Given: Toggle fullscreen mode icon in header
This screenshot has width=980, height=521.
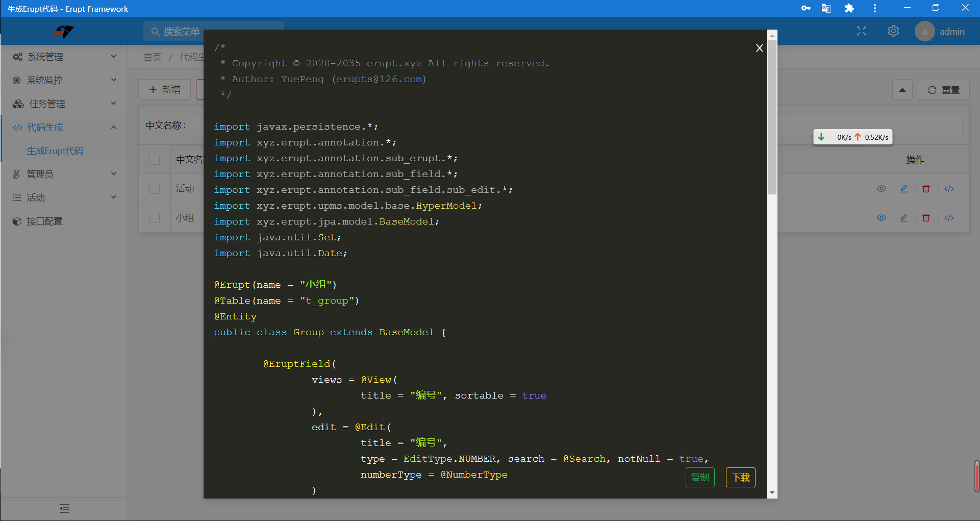Looking at the screenshot, I should 862,31.
